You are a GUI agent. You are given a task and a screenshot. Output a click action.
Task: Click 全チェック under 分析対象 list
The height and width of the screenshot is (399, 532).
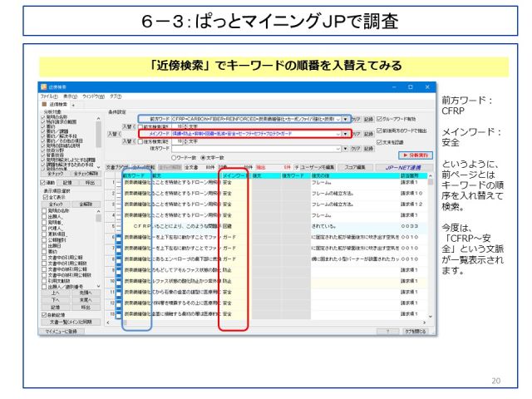tap(56, 174)
